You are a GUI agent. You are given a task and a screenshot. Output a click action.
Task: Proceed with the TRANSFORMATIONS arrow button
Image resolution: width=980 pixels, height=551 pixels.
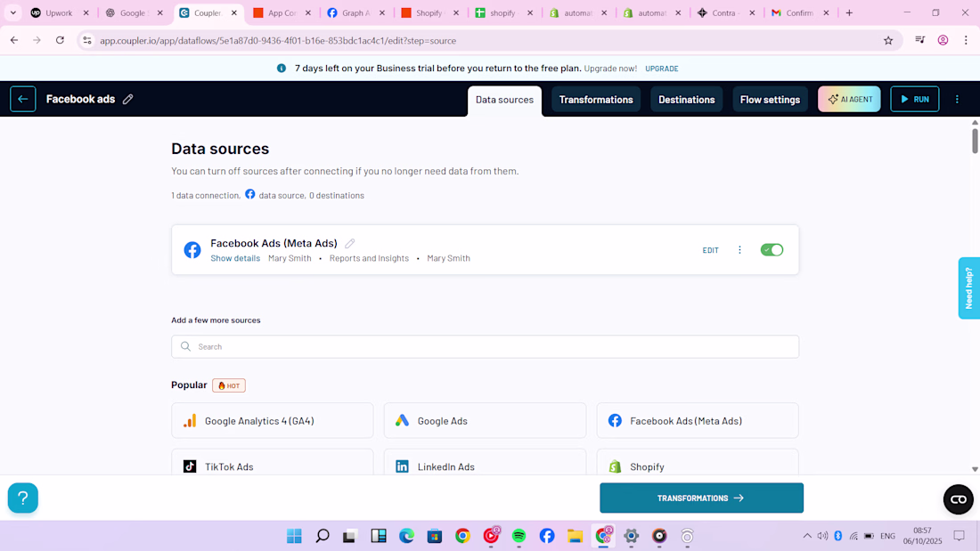701,498
